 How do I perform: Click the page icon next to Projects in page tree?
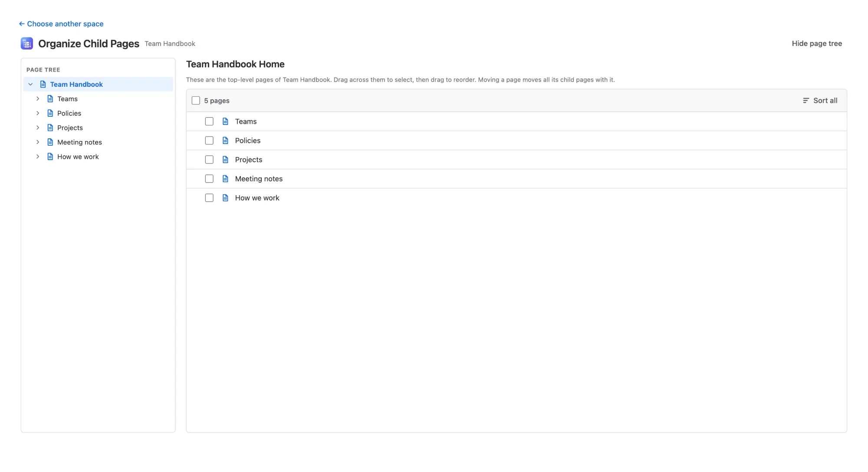50,128
